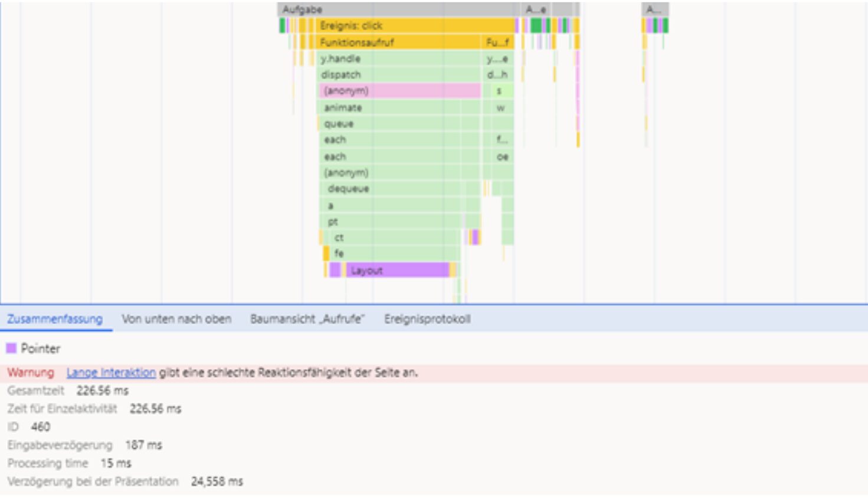This screenshot has width=868, height=502.
Task: Select the fe flame bar
Action: 394,253
